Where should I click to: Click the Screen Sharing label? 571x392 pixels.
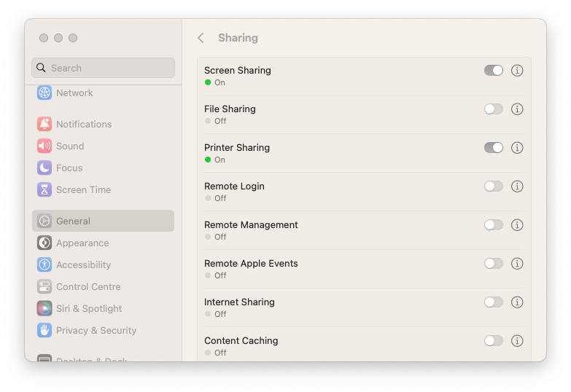point(238,70)
